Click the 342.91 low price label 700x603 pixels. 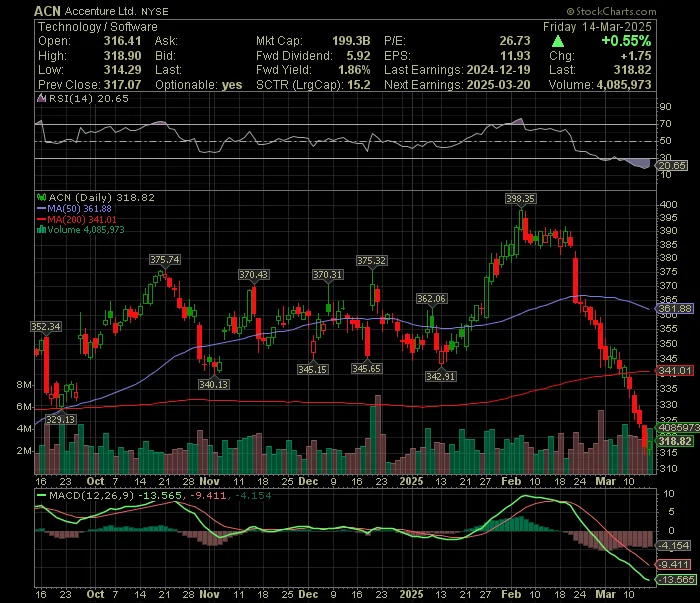tap(441, 376)
